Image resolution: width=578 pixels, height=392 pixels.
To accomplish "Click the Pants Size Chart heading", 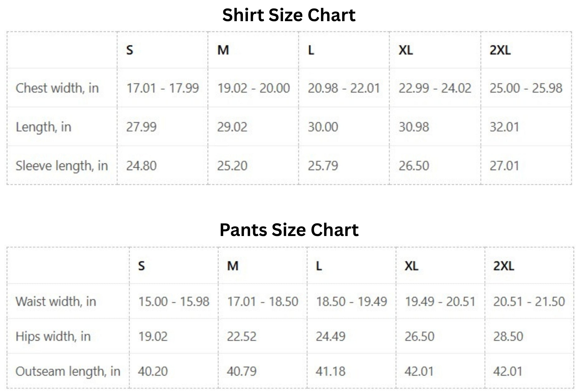I will point(289,230).
